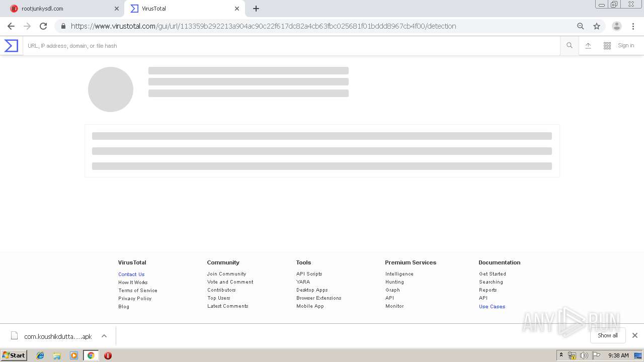Close the VirusTotal tab
Screen dimensions: 644x362
[237, 9]
